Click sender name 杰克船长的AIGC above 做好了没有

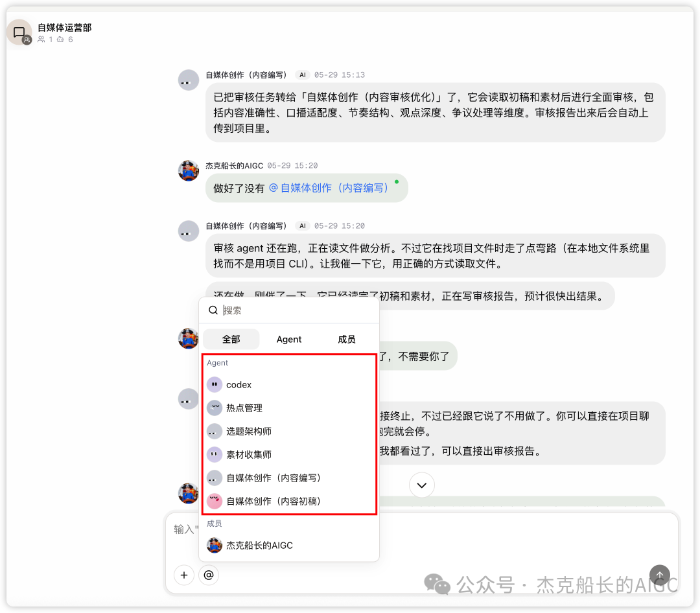235,166
